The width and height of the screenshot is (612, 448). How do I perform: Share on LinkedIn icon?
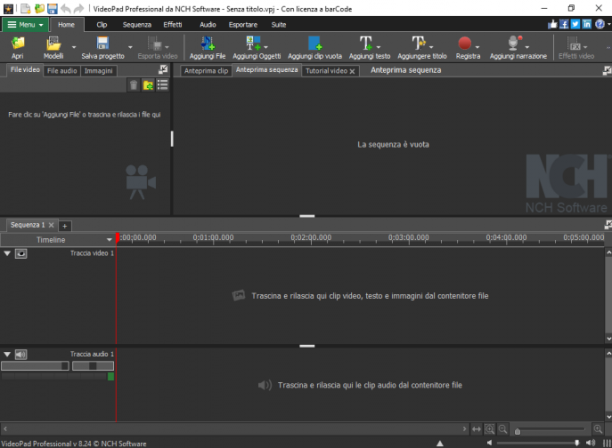(x=587, y=25)
